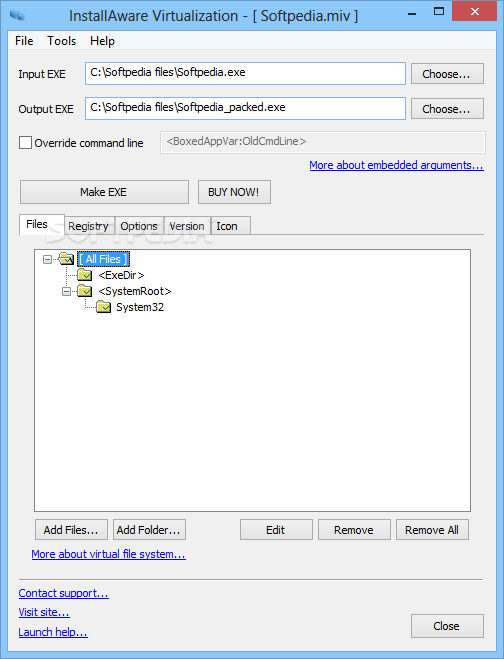Open More about virtual file system link
Screen dimensions: 504x659
click(x=108, y=554)
